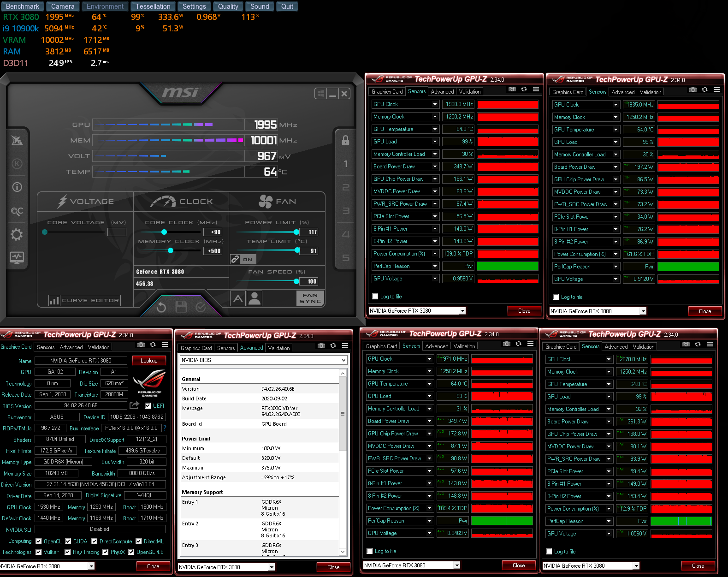728x577 pixels.
Task: Click the camera icon in bottom-right GPU-Z window
Action: point(686,344)
